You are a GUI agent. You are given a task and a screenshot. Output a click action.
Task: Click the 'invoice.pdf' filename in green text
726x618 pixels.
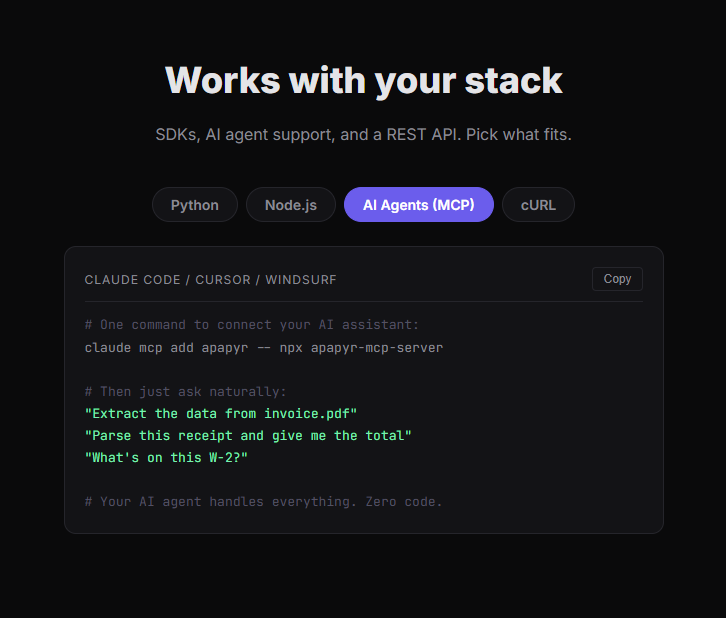click(307, 413)
